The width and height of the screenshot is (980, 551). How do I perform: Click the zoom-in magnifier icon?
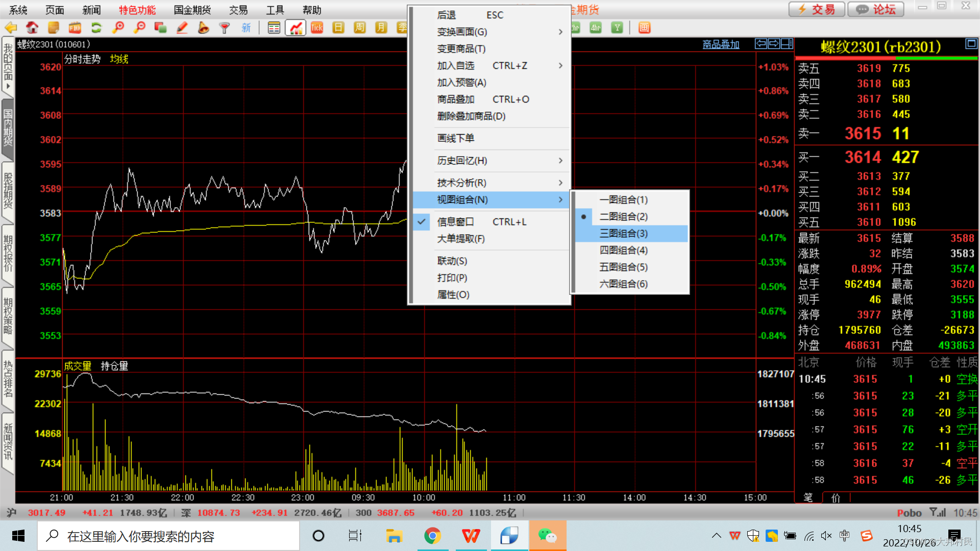[x=118, y=28]
